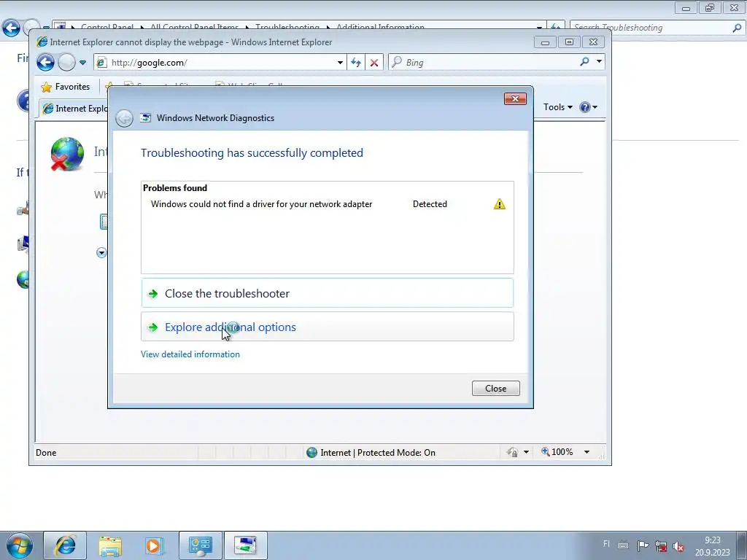Go back in Control Panel window

[11, 28]
